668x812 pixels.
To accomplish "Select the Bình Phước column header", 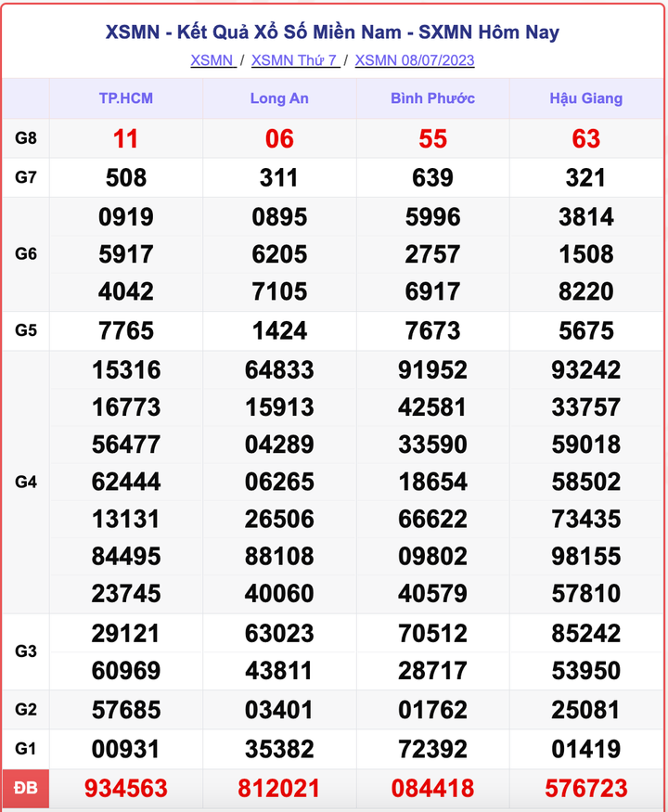I will coord(432,98).
